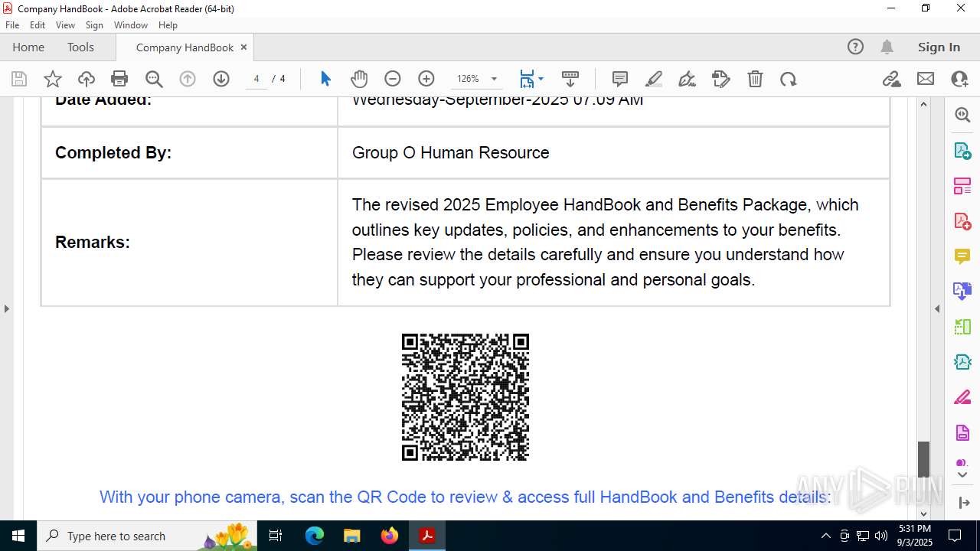The image size is (980, 551).
Task: Open the File menu
Action: [12, 25]
